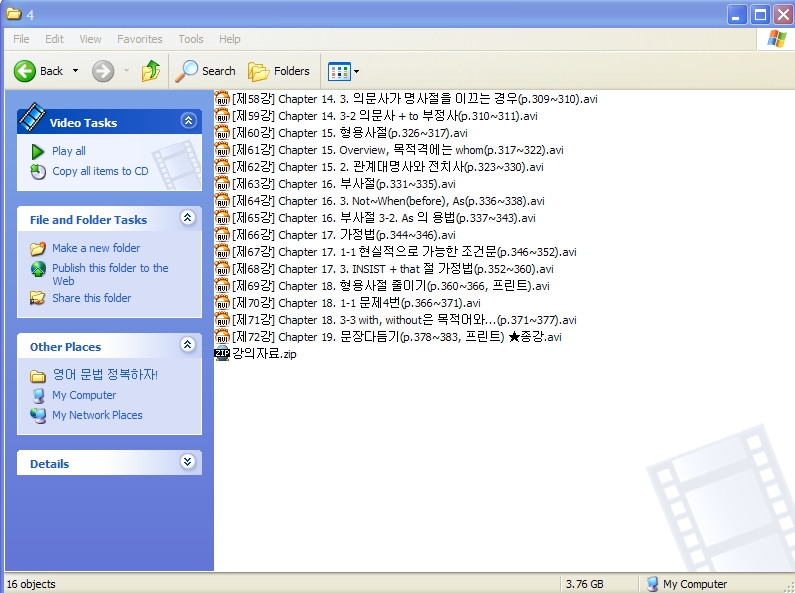Viewport: 795px width, 593px height.
Task: Select AVI icon of 제60강 file
Action: [x=222, y=132]
